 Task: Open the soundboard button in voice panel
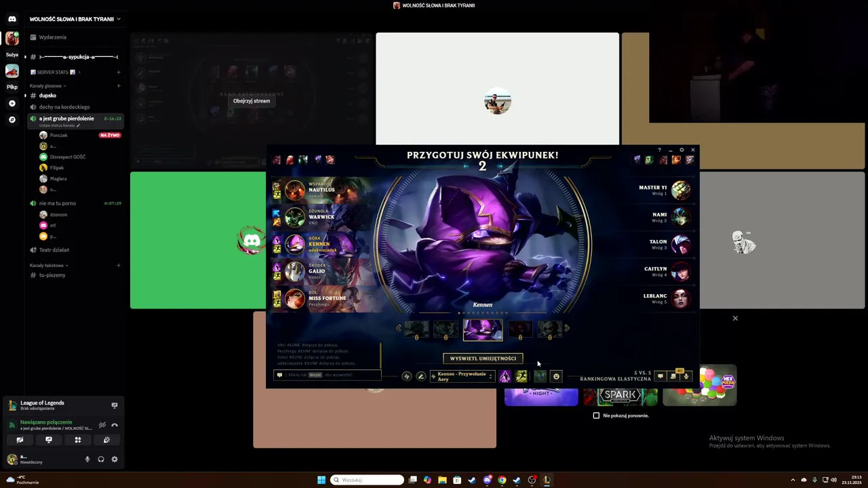106,440
